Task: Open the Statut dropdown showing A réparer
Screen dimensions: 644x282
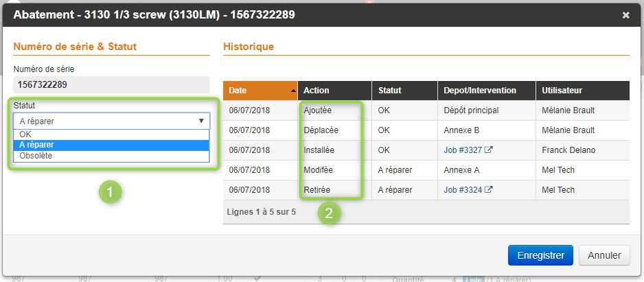Action: (112, 121)
